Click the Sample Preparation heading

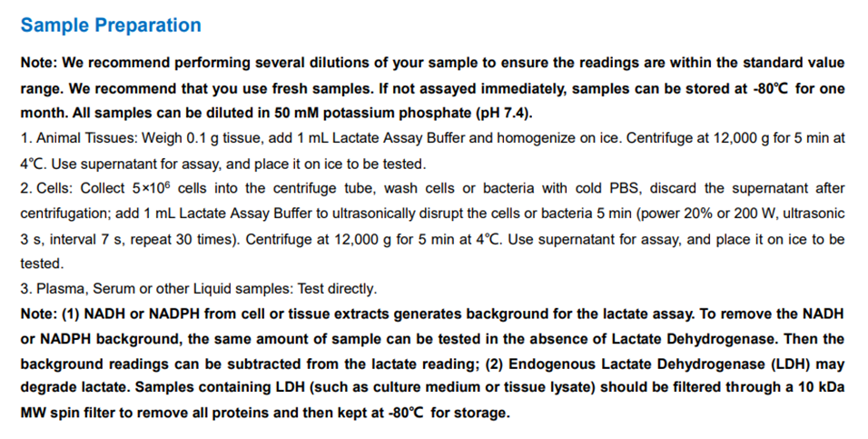point(111,25)
